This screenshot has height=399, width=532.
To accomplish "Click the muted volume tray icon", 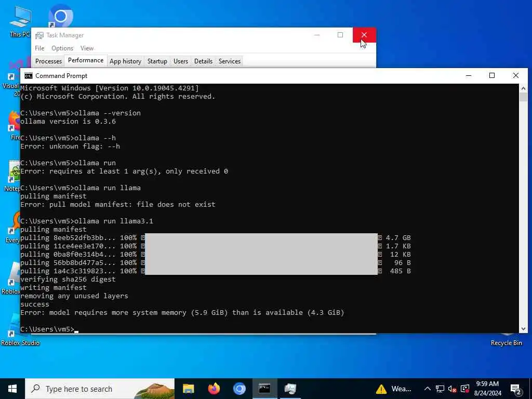I will [x=452, y=389].
